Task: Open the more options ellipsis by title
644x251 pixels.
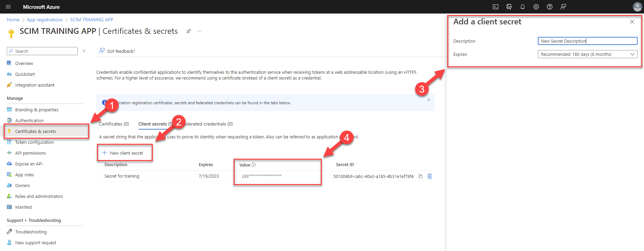Action: coord(199,31)
